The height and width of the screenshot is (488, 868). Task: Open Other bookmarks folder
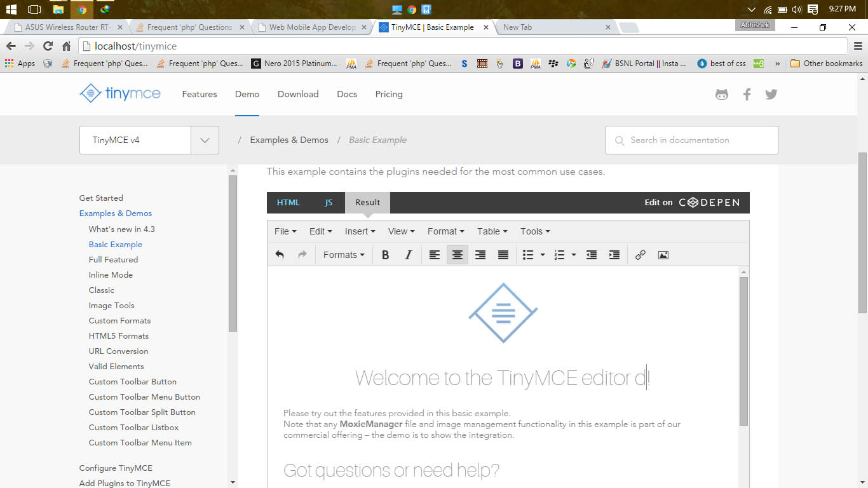827,64
